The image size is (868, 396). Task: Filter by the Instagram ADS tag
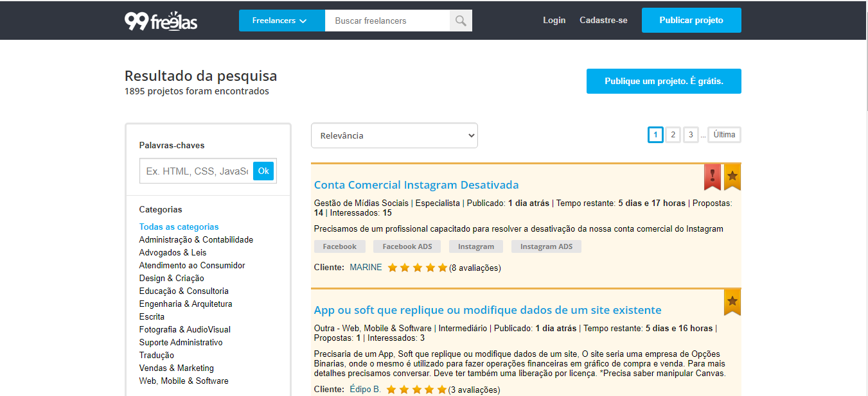(546, 246)
